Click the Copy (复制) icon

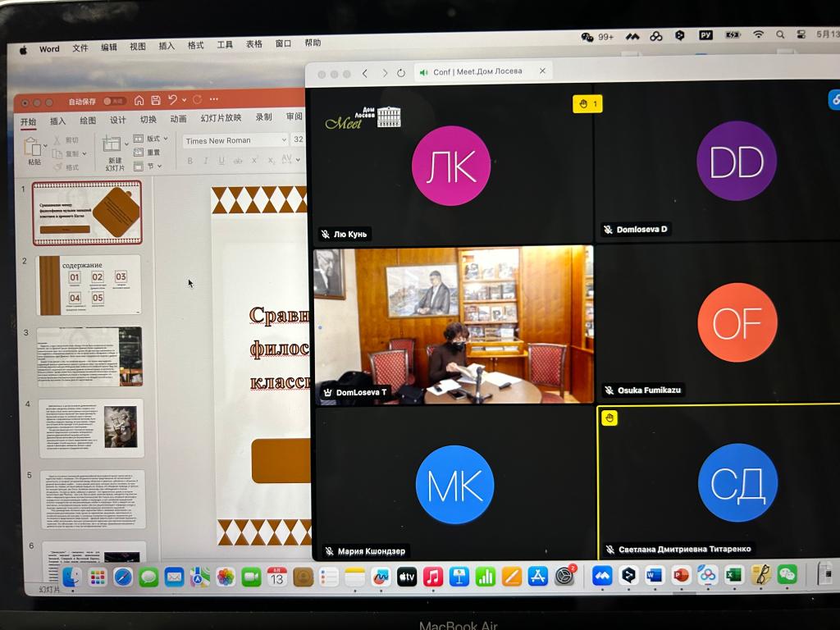[x=57, y=153]
